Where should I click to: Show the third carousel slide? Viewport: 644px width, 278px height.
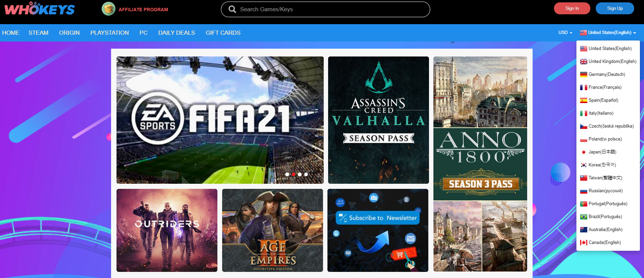[x=300, y=174]
